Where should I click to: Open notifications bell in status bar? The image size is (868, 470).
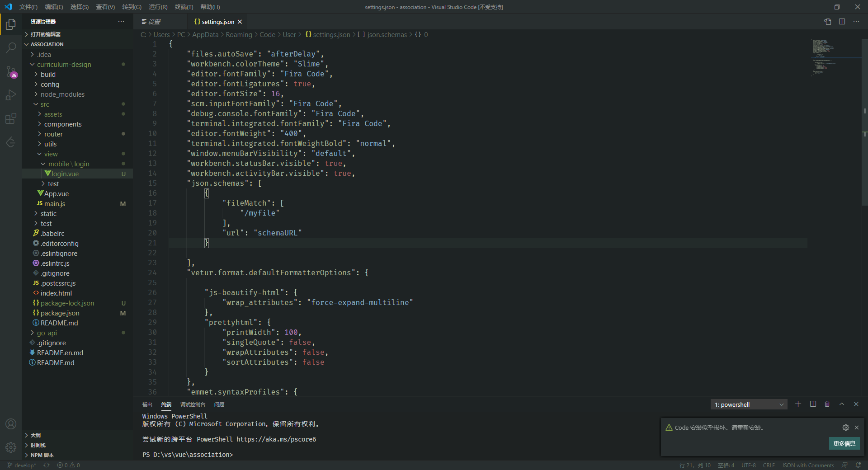[858, 465]
